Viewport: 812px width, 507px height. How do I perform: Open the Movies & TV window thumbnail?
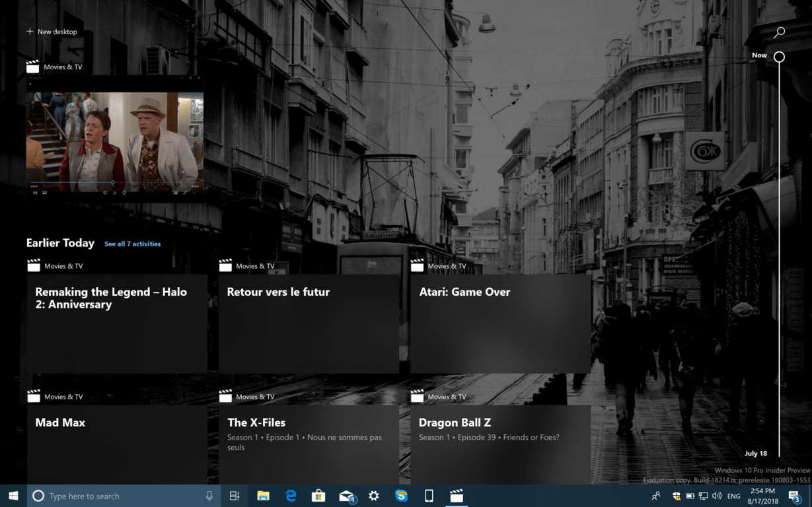point(115,138)
